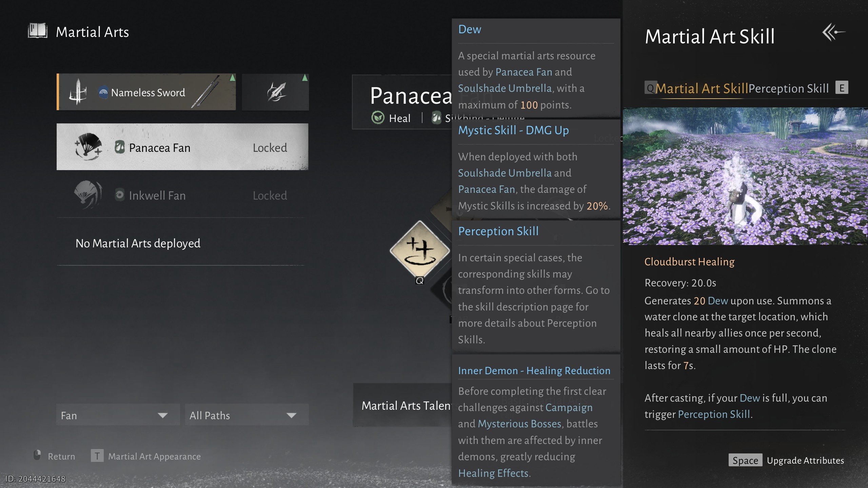Open the Fan weapon type dropdown
Viewport: 868px width, 488px height.
coord(117,415)
